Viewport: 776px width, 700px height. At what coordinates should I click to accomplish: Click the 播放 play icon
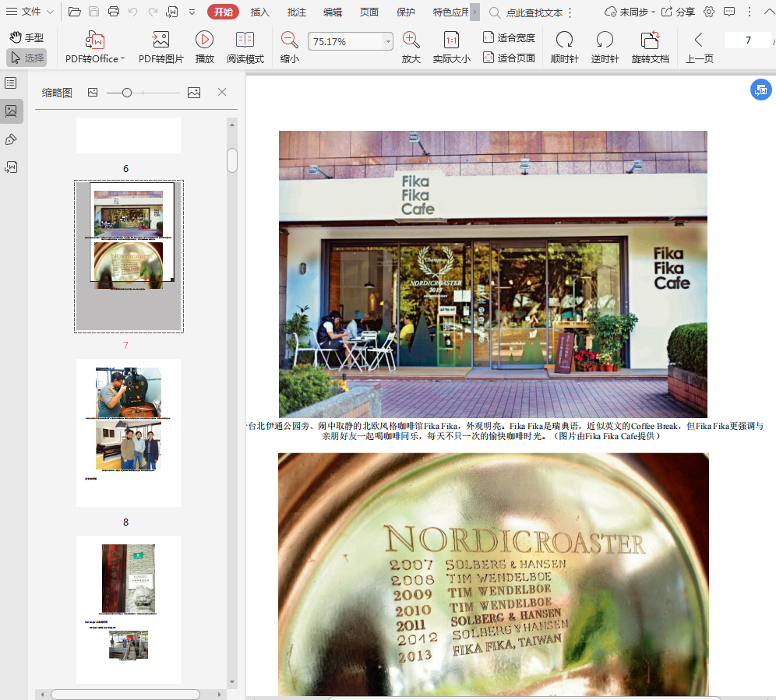tap(205, 40)
